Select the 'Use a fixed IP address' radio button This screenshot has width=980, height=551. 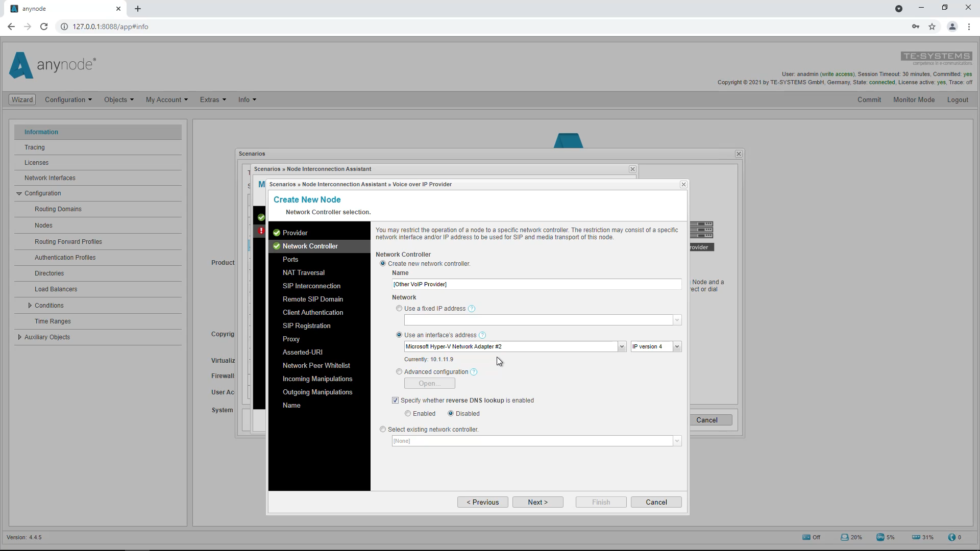coord(399,308)
